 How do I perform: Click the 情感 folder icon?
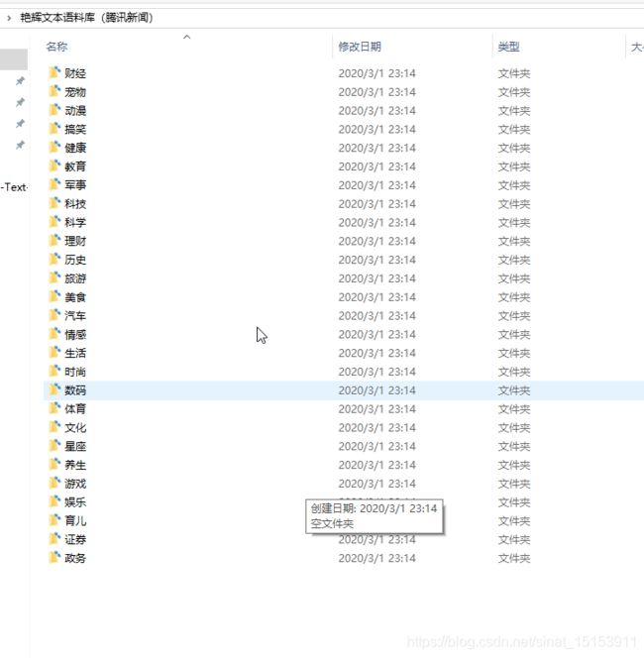(x=54, y=334)
